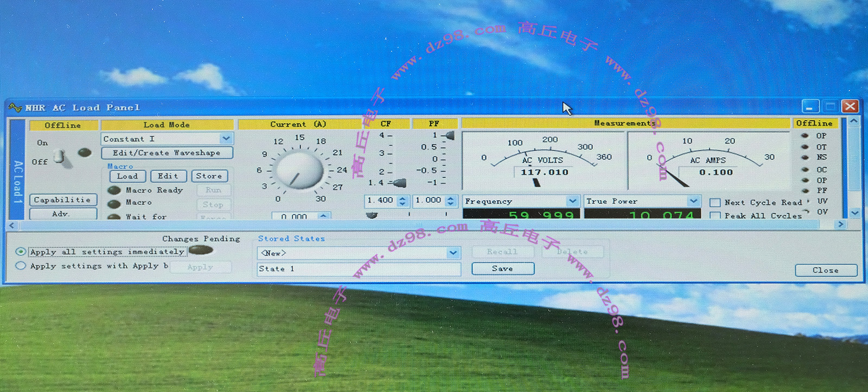Click the LED indicator beside the On/Off switch
Screen dimensions: 868x392
pos(85,152)
